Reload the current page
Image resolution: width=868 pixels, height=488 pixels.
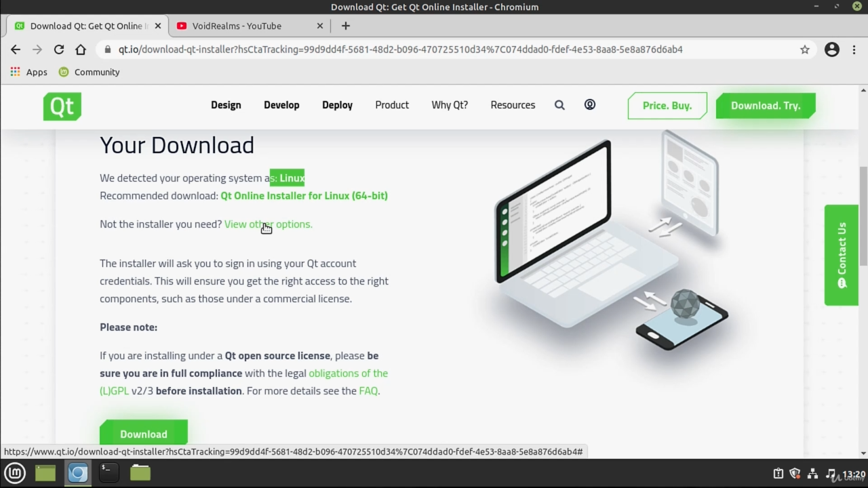(59, 49)
